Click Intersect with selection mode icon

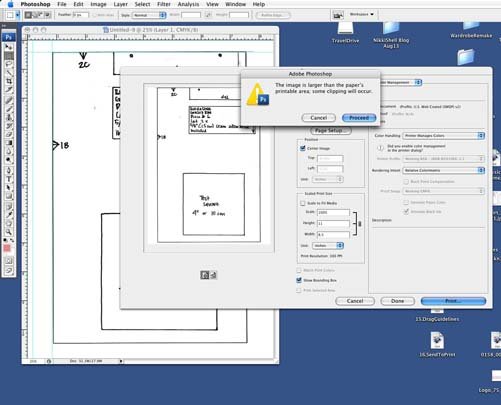tap(48, 15)
